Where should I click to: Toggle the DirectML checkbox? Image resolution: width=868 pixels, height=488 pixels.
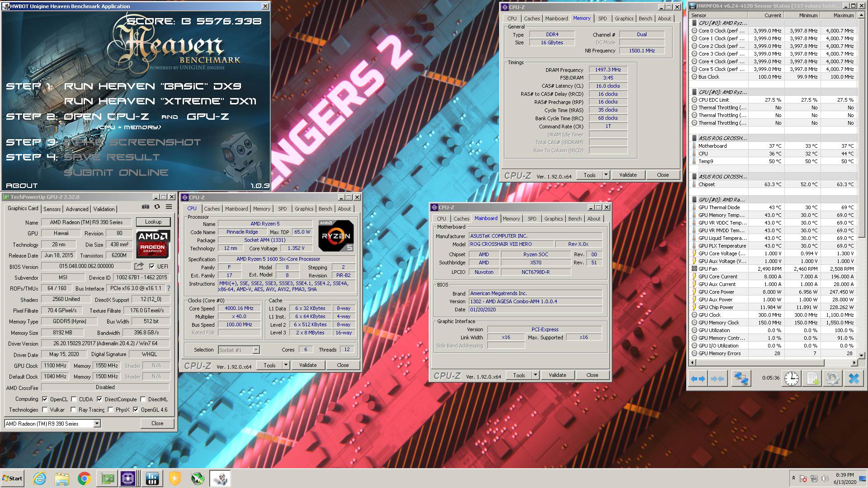point(143,399)
